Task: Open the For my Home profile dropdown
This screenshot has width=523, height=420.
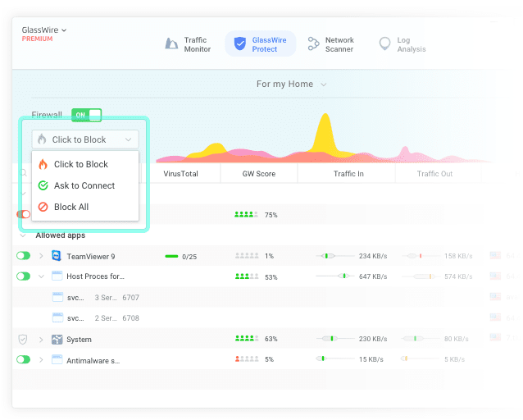Action: click(x=291, y=84)
